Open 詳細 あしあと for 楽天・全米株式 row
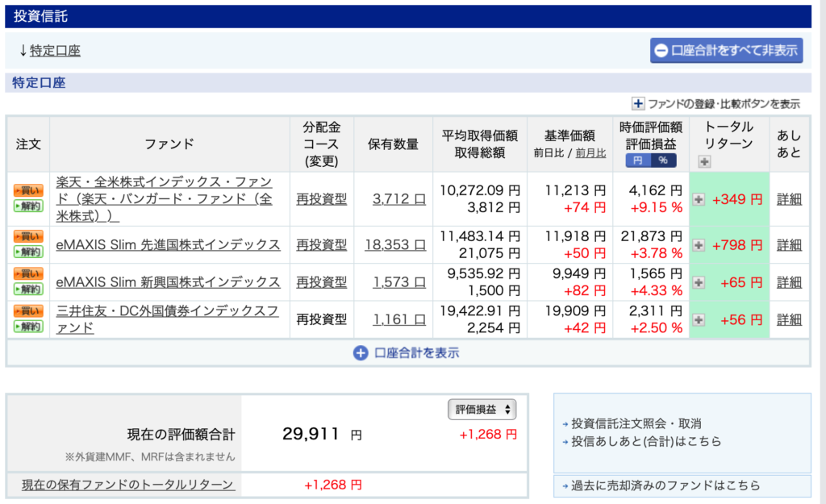This screenshot has width=826, height=504. (x=789, y=200)
